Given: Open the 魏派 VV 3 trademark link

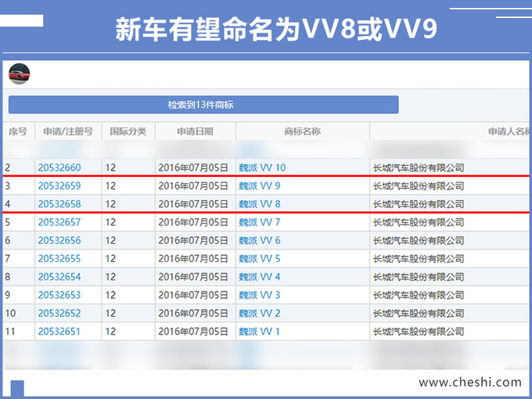Looking at the screenshot, I should tap(260, 295).
